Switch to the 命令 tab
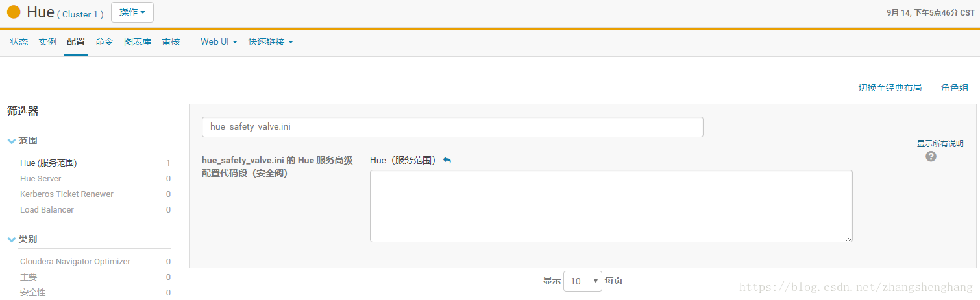Screen dimensions: 980x300 (104, 41)
